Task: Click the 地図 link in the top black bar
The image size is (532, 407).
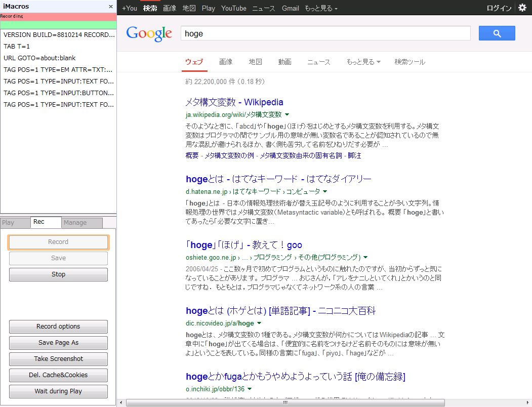Action: 189,8
